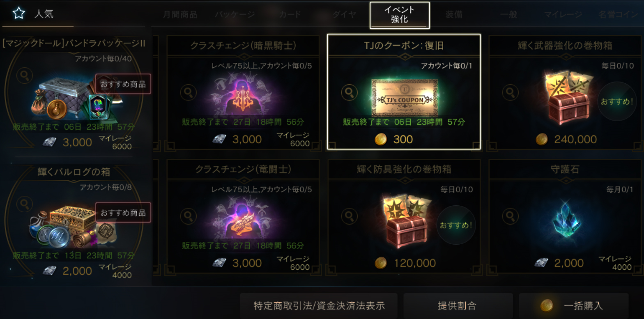
Task: Click the 一括購入 button
Action: click(574, 305)
